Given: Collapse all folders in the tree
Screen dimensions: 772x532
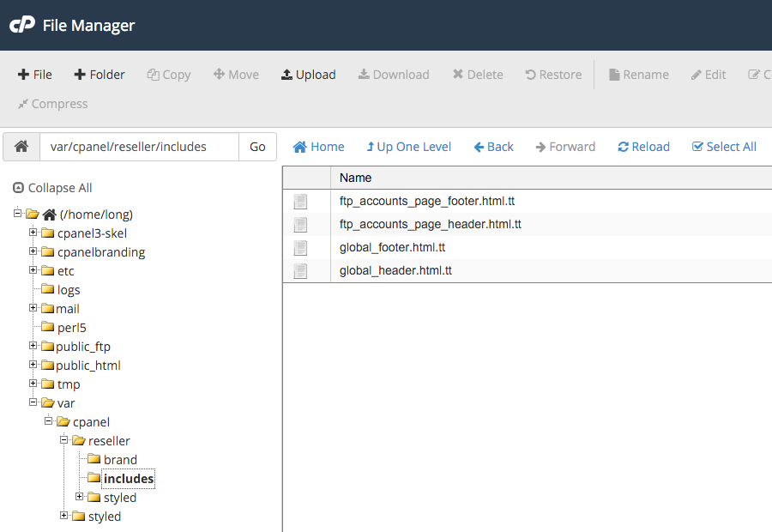Looking at the screenshot, I should pyautogui.click(x=52, y=188).
